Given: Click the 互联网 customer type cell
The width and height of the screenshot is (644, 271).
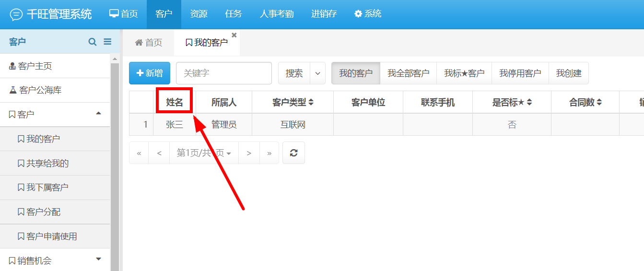Looking at the screenshot, I should tap(293, 125).
